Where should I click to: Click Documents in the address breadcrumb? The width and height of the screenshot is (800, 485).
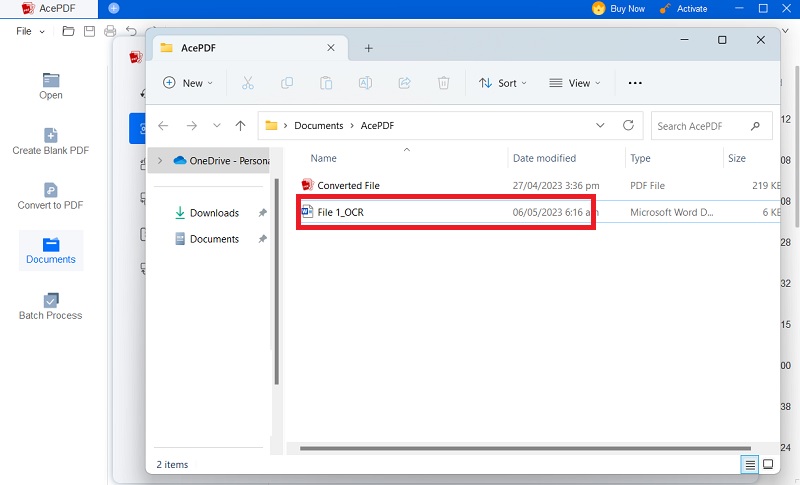point(318,125)
